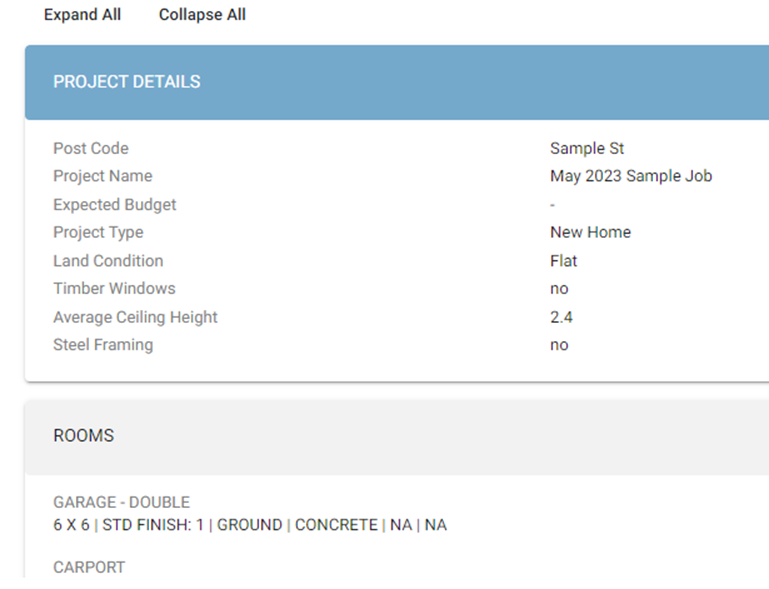Toggle the ROOMS section header
This screenshot has width=769, height=589.
point(84,436)
